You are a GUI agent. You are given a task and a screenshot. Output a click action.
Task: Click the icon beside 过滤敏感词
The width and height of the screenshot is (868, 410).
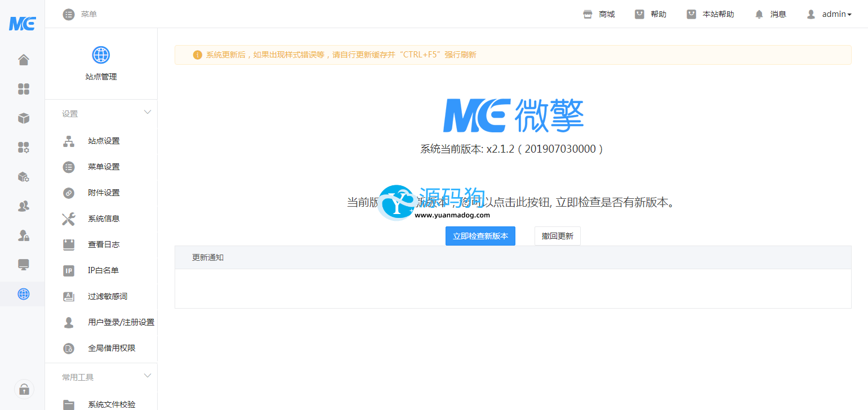(69, 296)
